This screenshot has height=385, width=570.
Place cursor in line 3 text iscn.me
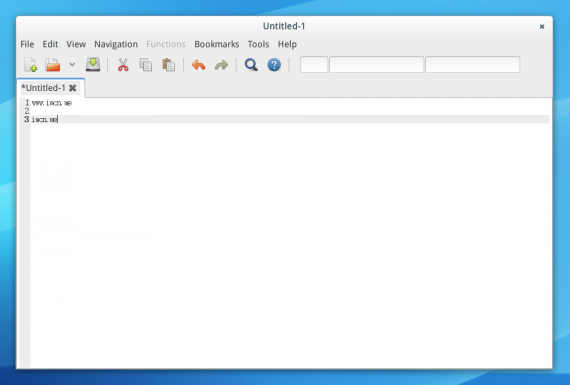pyautogui.click(x=44, y=119)
